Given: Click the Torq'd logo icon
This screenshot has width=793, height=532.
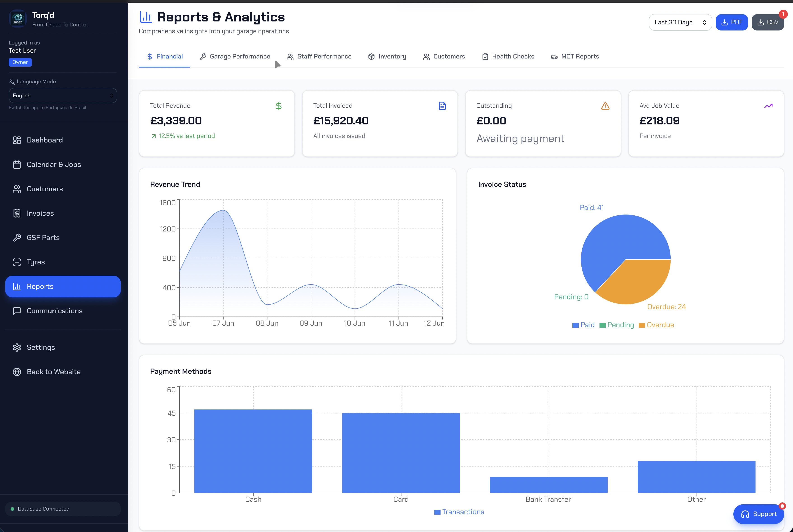Looking at the screenshot, I should tap(18, 19).
